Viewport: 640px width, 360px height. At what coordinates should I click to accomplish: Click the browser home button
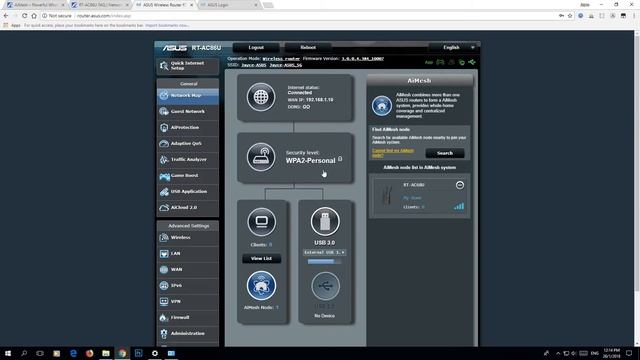[x=34, y=16]
